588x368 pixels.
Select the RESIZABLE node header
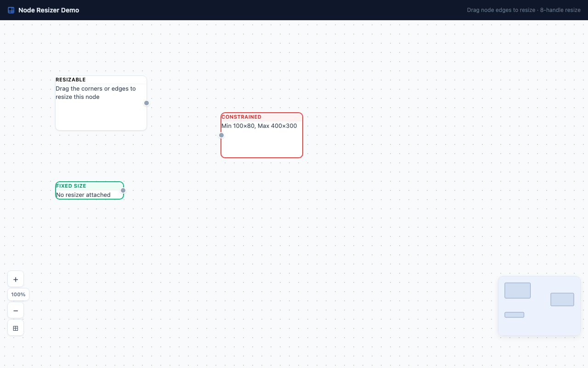[71, 80]
